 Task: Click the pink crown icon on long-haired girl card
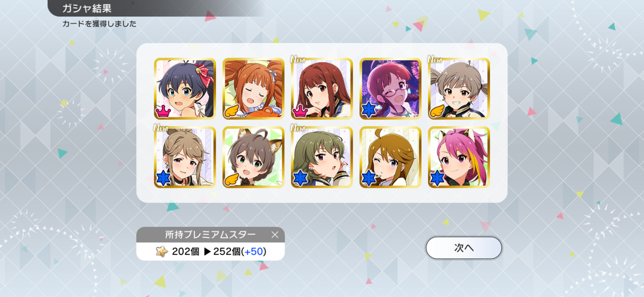pos(300,111)
